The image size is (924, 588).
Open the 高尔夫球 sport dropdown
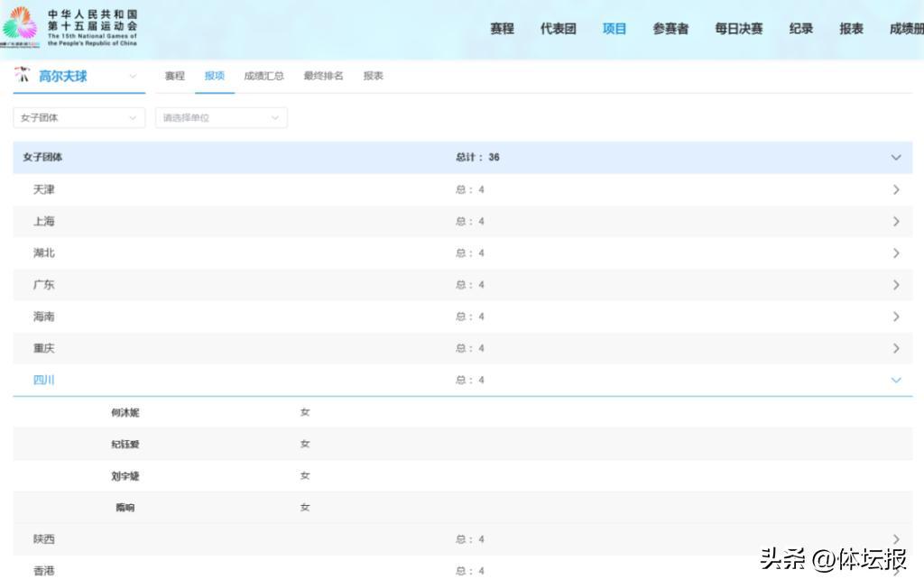[133, 77]
